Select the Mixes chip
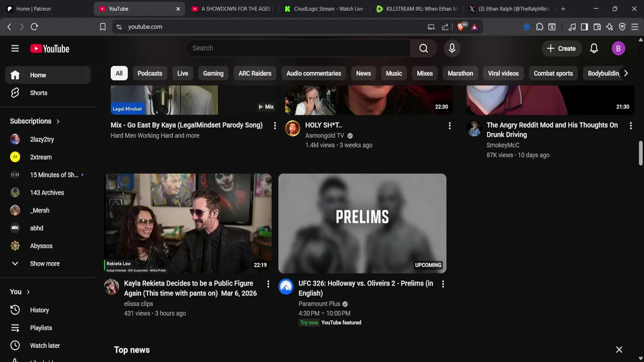This screenshot has width=644, height=362. point(425,73)
